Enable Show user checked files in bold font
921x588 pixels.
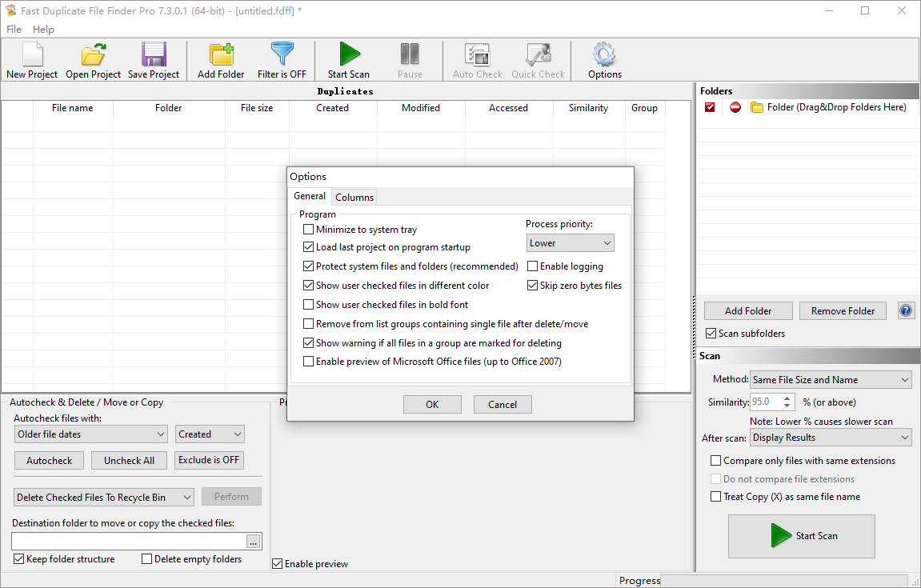(x=308, y=304)
